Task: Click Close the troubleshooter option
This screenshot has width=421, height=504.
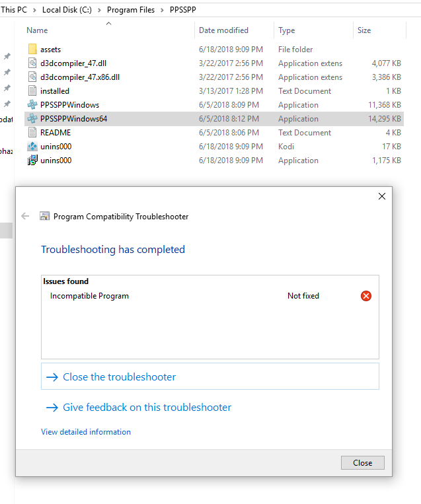Action: [210, 377]
